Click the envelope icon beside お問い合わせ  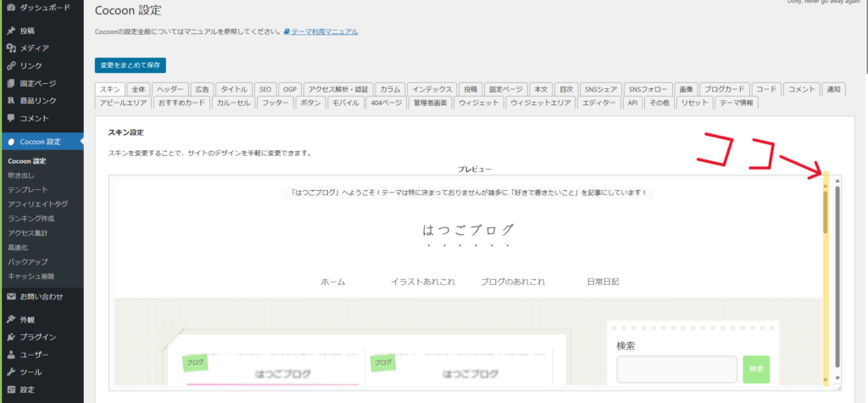point(11,297)
